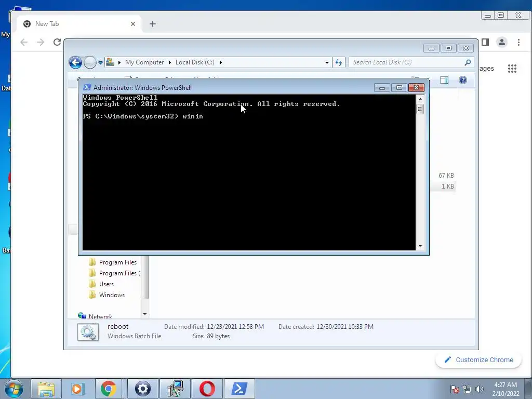
Task: Click the computer icon in address bar
Action: 110,62
